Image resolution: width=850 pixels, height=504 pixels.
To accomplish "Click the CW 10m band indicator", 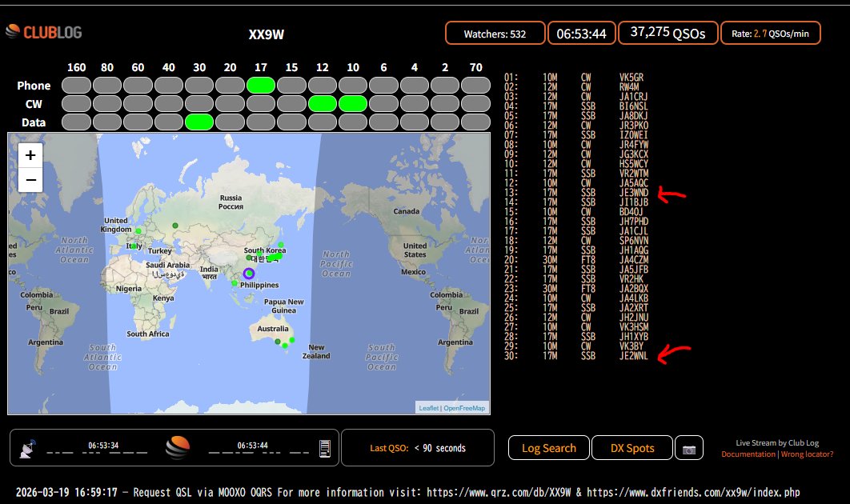I will point(353,103).
